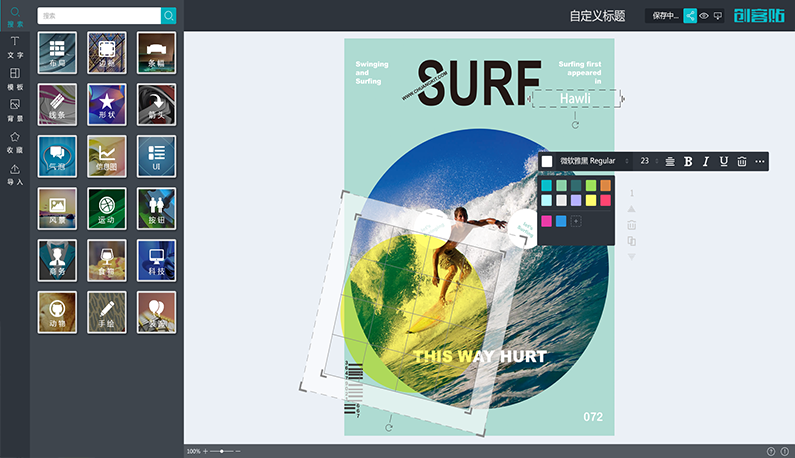This screenshot has width=795, height=458.
Task: Switch to the 背景 background tab
Action: [14, 110]
